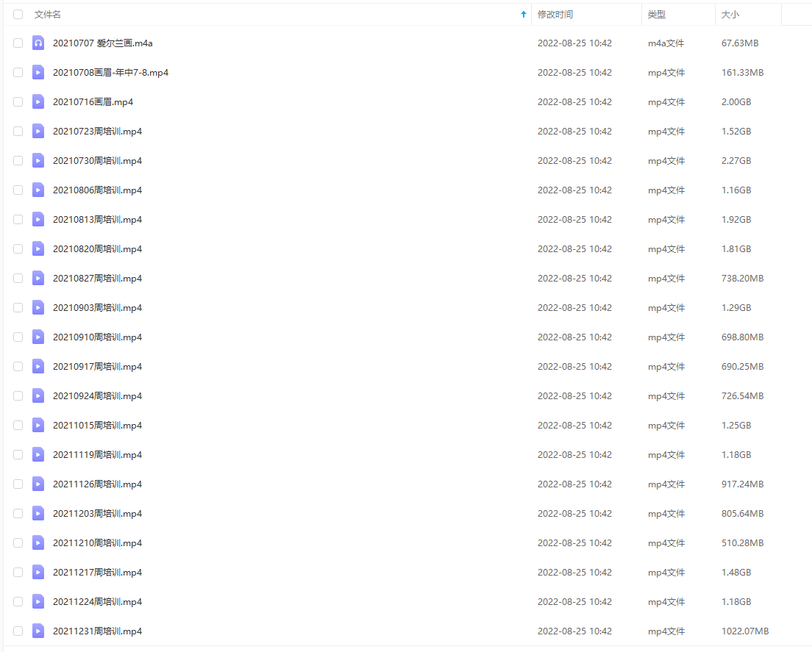The height and width of the screenshot is (652, 812).
Task: Select the video icon for 20211231周培训.mp4
Action: pyautogui.click(x=38, y=631)
